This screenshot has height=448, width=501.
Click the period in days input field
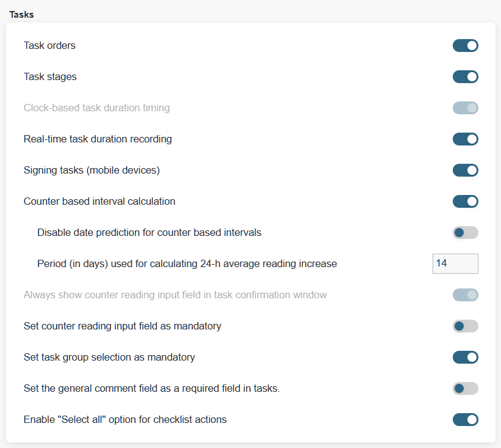click(x=455, y=263)
